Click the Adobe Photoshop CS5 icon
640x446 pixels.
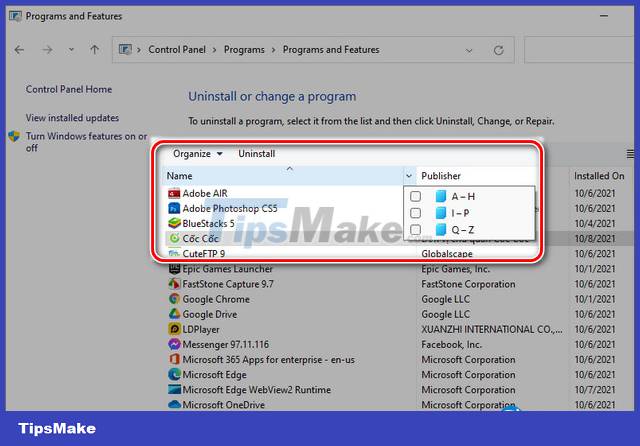174,209
